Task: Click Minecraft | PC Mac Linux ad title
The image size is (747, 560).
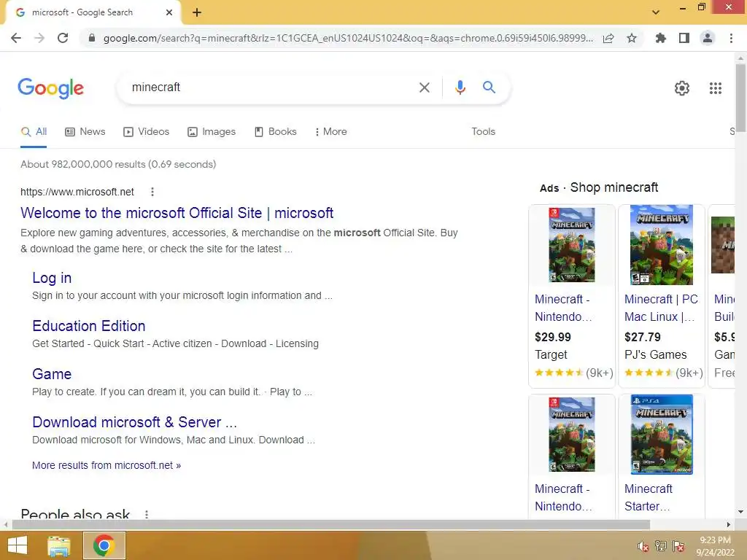Action: (x=661, y=308)
